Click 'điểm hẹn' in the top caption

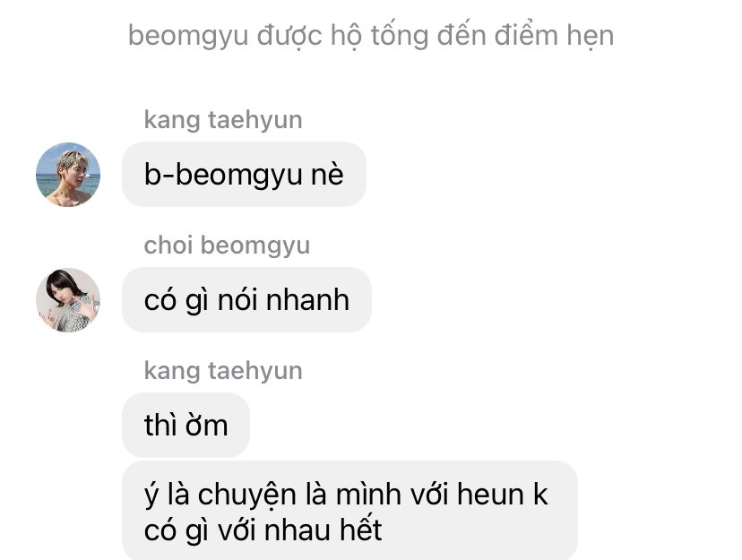click(x=554, y=36)
